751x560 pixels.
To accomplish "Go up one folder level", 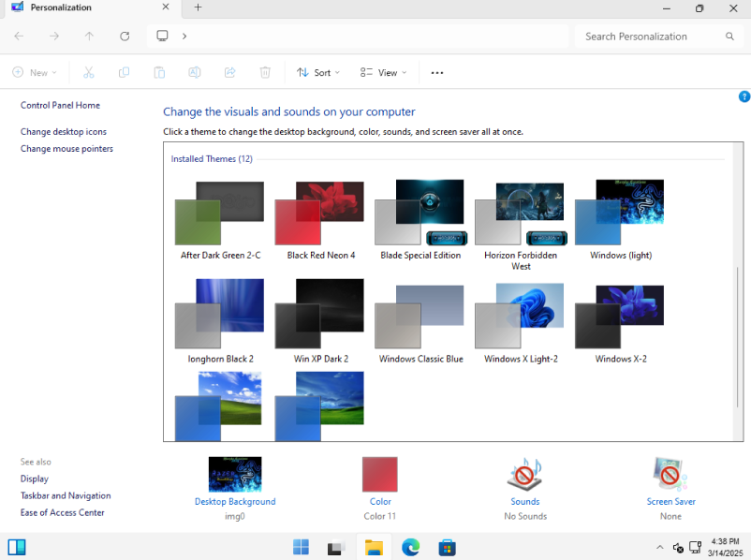I will [89, 36].
